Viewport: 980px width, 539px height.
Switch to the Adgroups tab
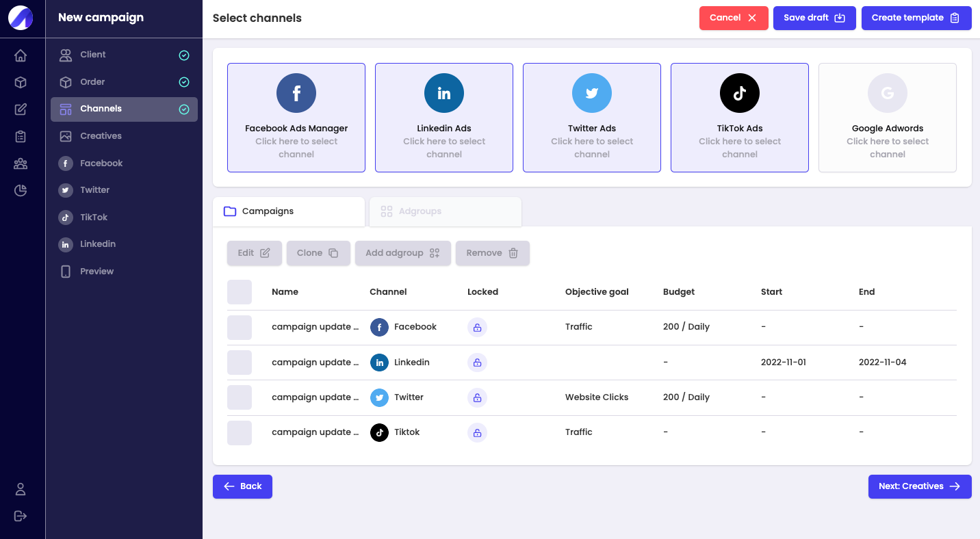coord(446,211)
